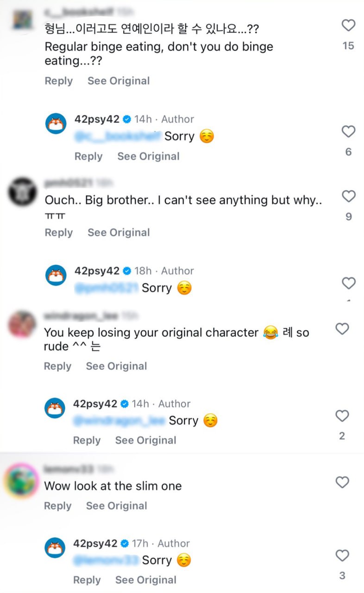This screenshot has height=593, width=364.
Task: See Original under "You keep losing your original character"
Action: (x=116, y=366)
